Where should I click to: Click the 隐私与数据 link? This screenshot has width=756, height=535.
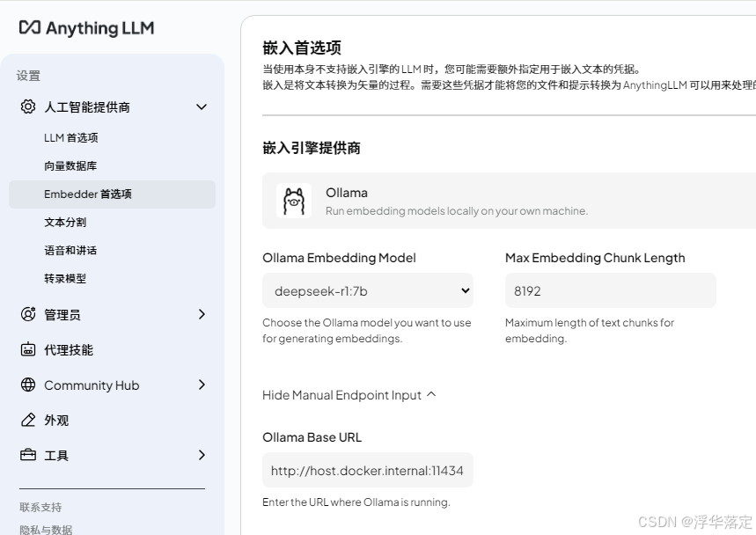46,529
